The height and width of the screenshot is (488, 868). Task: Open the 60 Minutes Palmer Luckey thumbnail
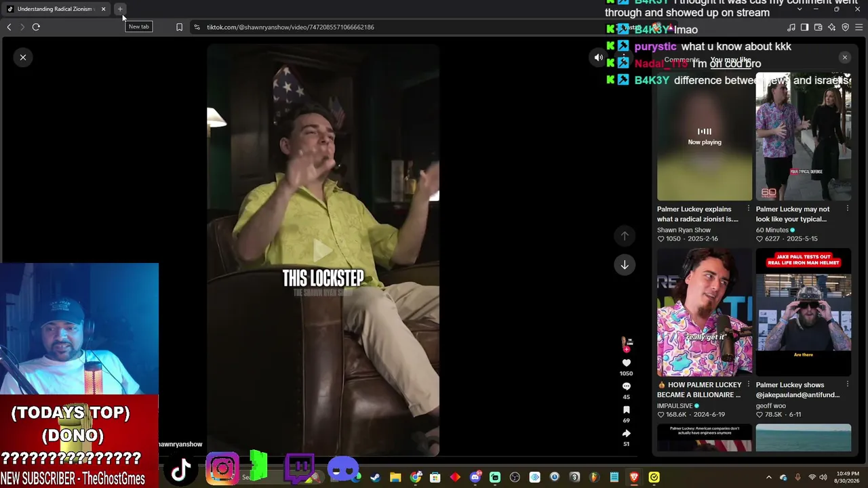click(x=804, y=137)
